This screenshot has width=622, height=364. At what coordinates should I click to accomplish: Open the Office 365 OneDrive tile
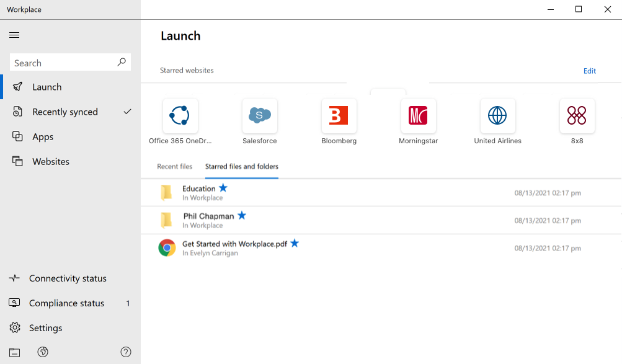[x=180, y=116]
